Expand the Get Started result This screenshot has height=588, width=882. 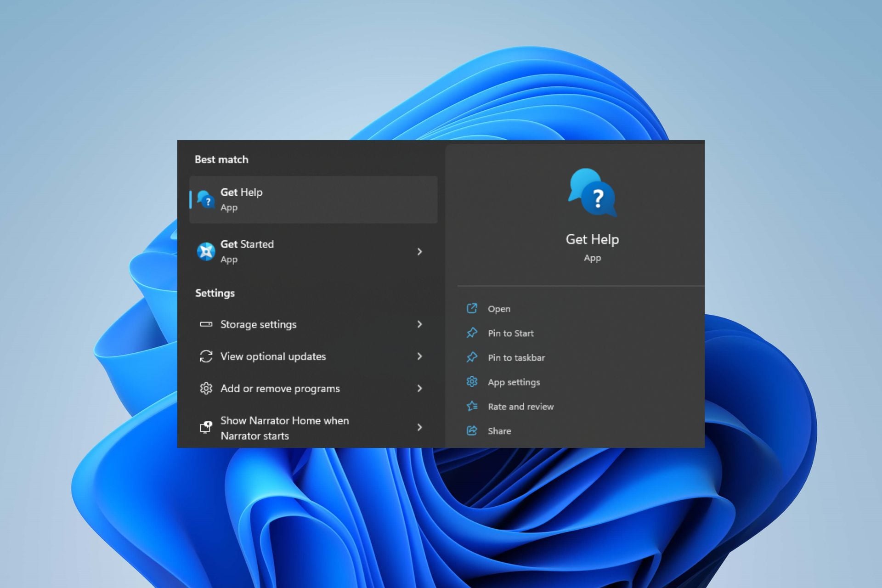click(x=419, y=252)
